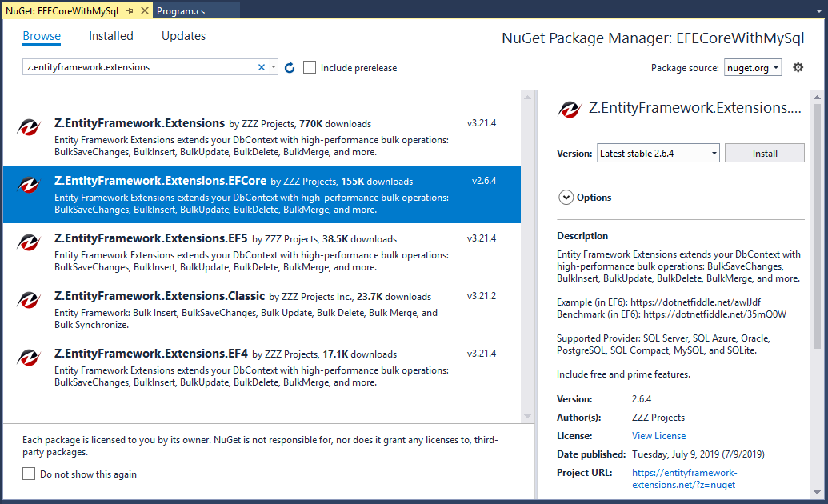Click 155K downloads text
The image size is (828, 504).
pos(377,182)
